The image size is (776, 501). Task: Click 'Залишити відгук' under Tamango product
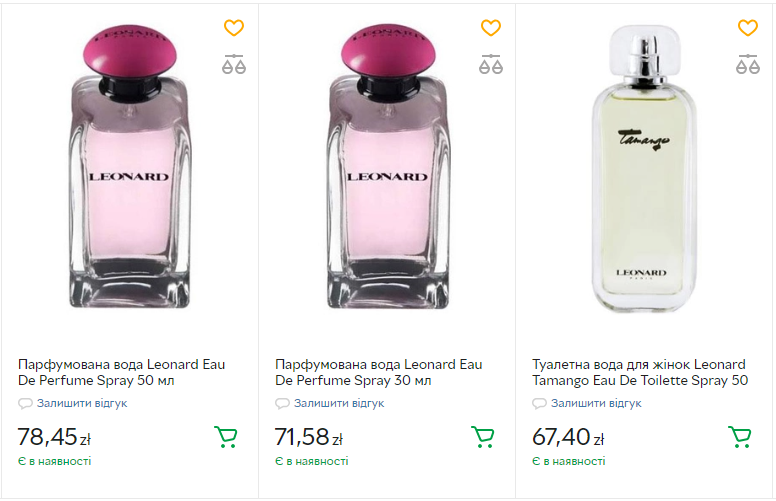[x=596, y=404]
